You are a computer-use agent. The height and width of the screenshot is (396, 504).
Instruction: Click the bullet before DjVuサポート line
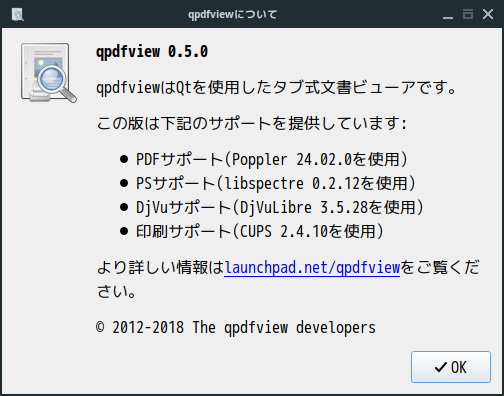124,207
